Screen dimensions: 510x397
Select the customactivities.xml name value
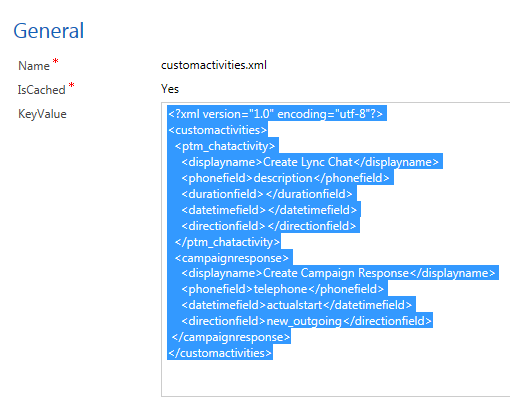[x=214, y=65]
